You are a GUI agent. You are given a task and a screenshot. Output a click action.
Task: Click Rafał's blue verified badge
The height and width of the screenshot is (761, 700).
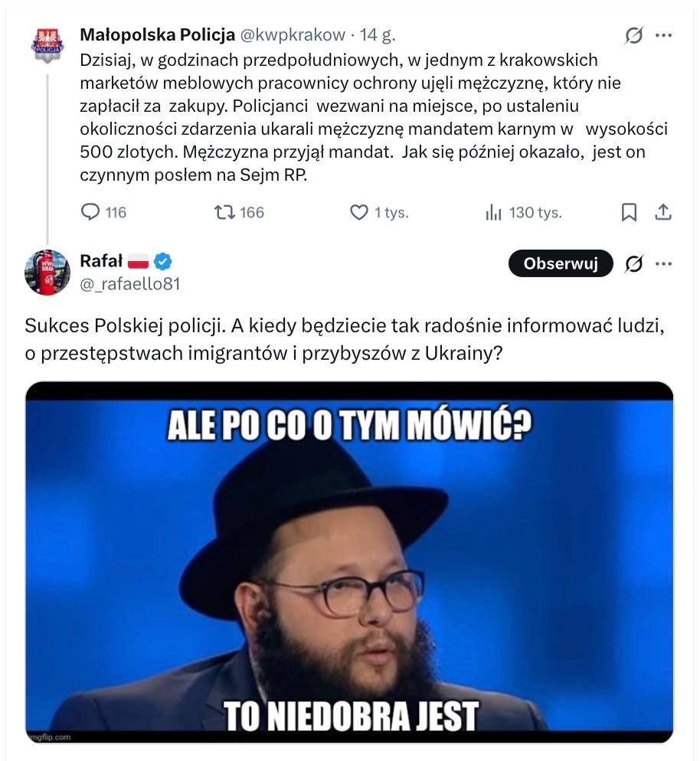163,262
